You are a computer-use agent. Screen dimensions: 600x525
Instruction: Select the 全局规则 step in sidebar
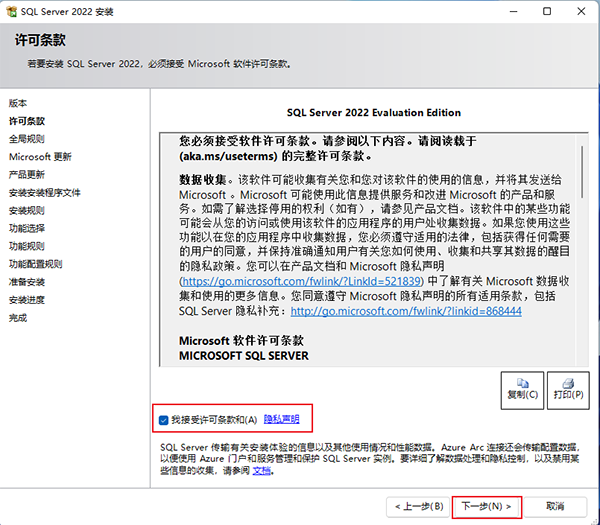(x=27, y=139)
